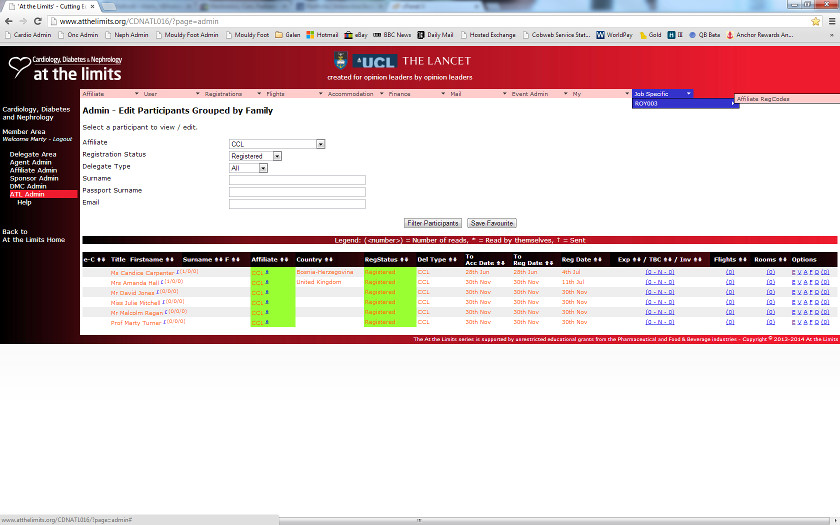Sort table by Rooms arrows
The image size is (840, 525).
click(x=783, y=260)
